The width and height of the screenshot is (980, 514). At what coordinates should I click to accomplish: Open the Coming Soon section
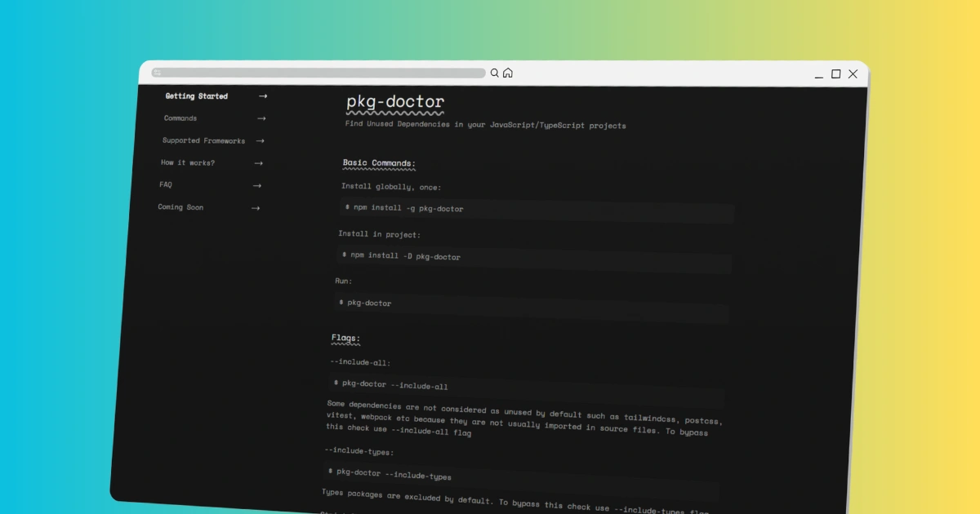click(180, 207)
